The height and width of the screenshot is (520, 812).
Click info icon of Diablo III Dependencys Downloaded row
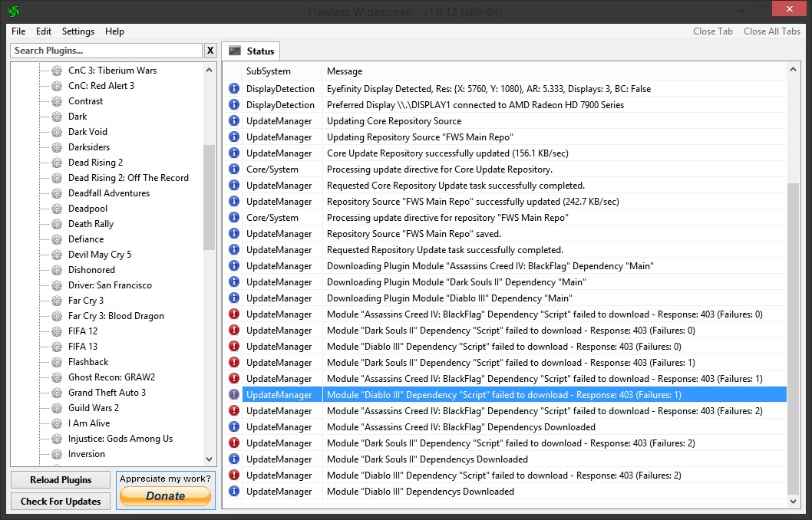click(x=234, y=491)
